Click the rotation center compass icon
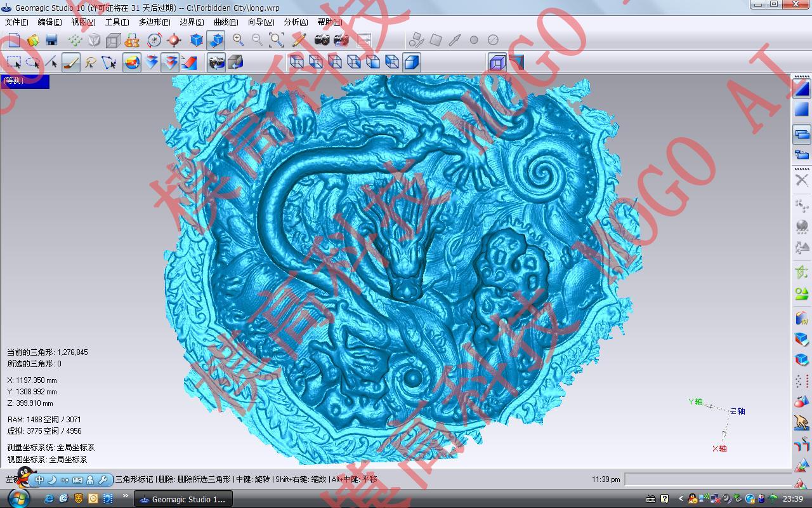The image size is (812, 508). (155, 40)
